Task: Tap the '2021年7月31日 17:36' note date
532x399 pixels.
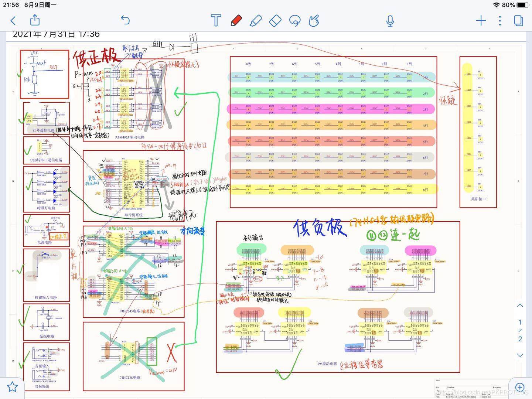Action: click(56, 34)
